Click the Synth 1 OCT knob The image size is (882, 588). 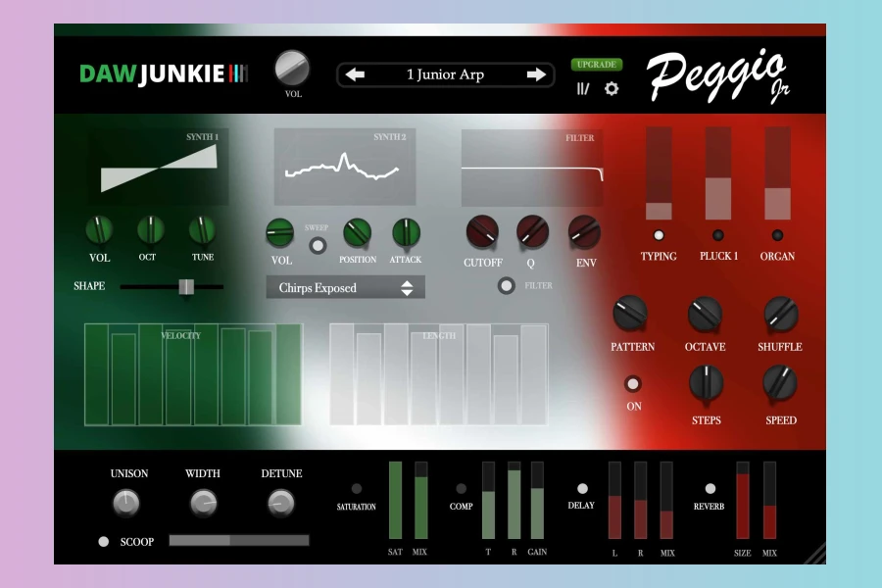point(150,229)
